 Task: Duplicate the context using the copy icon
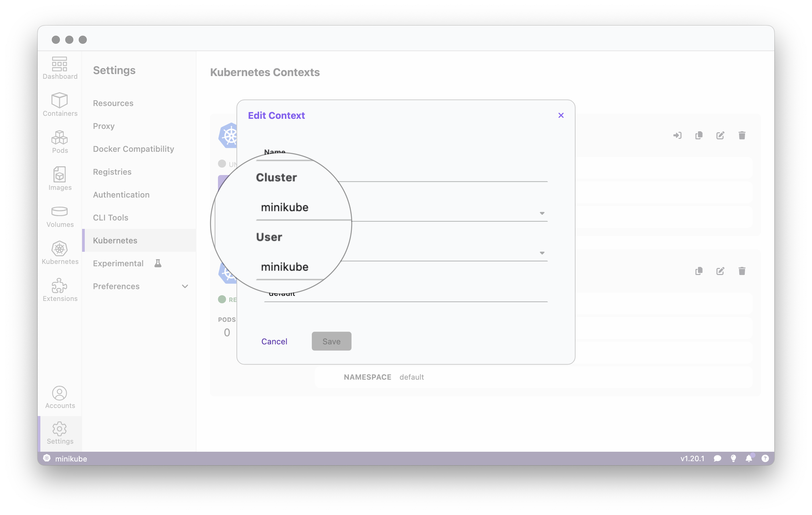(x=699, y=135)
